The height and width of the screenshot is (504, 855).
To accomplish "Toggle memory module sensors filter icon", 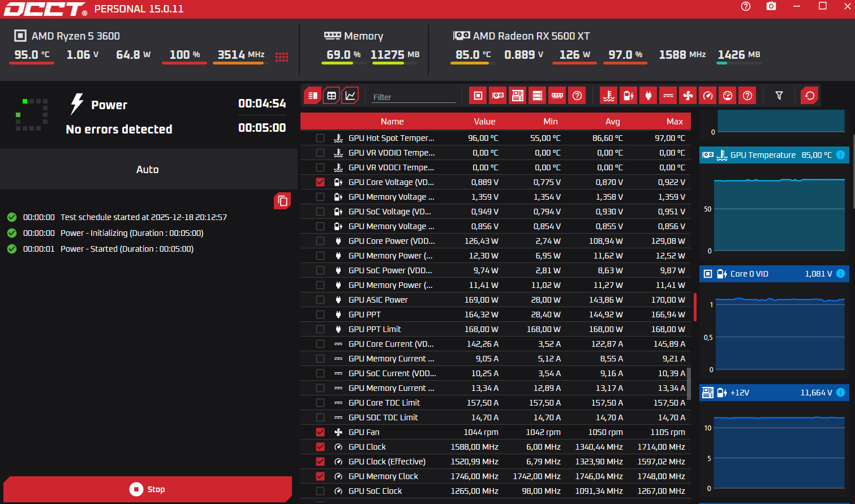I will point(557,96).
